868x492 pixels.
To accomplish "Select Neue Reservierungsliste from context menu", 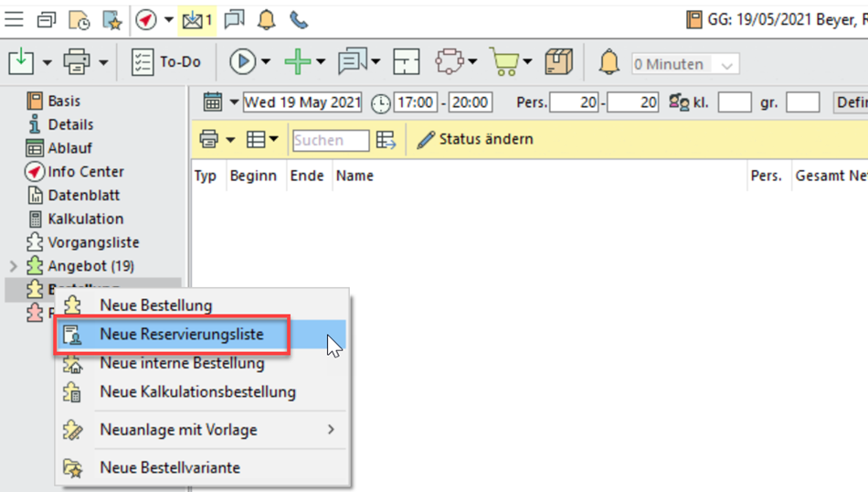I will [x=181, y=335].
